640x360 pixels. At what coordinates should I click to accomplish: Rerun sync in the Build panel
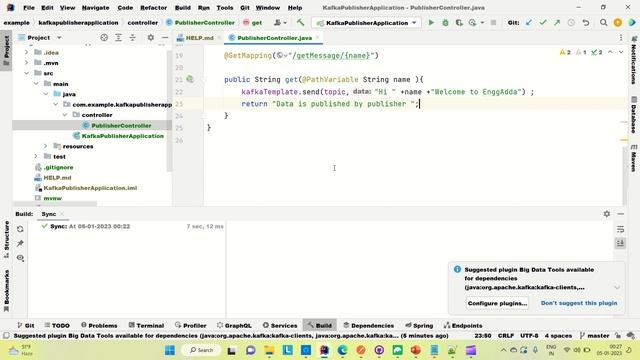tap(20, 229)
